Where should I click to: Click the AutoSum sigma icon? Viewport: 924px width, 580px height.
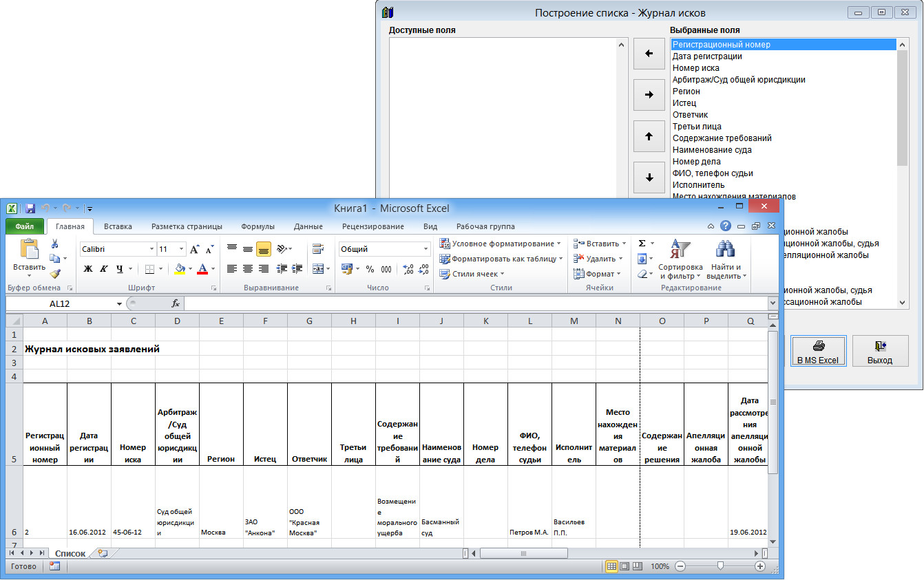pyautogui.click(x=642, y=244)
